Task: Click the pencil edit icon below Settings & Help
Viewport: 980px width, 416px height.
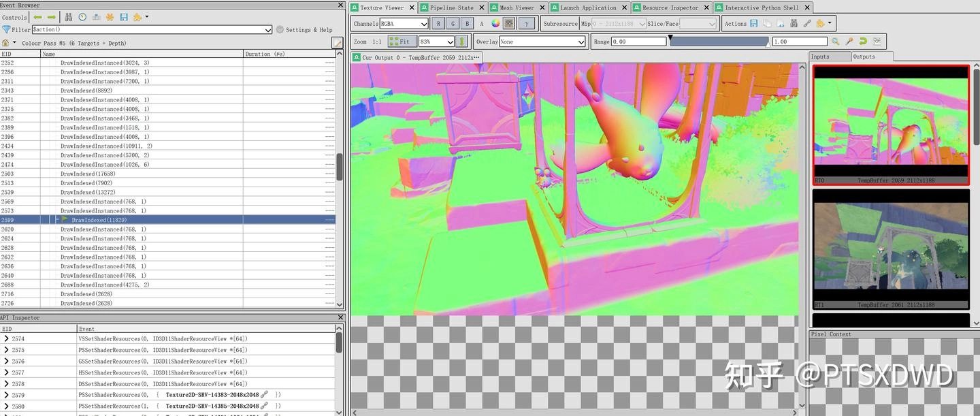Action: (337, 43)
